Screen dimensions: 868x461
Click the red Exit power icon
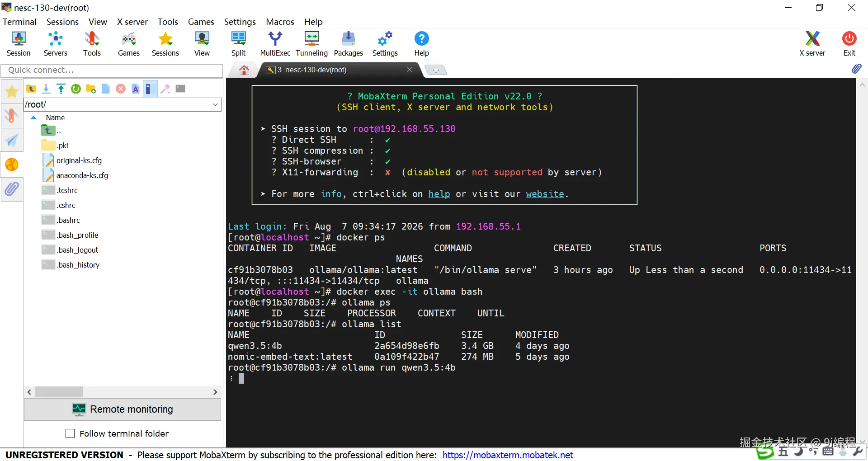[849, 44]
